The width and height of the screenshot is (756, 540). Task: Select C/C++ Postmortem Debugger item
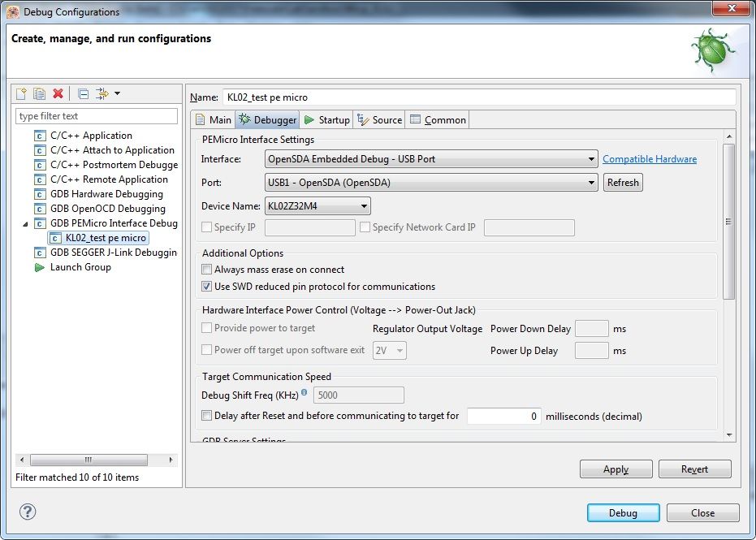106,165
